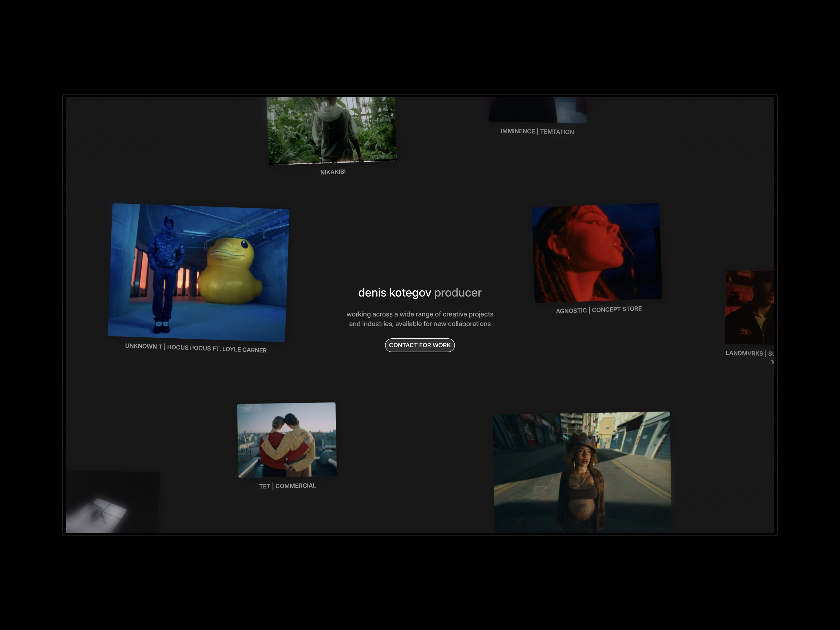Click the AGNOSTIC | CONCEPT STORE caption
Image resolution: width=840 pixels, height=630 pixels.
pos(598,309)
